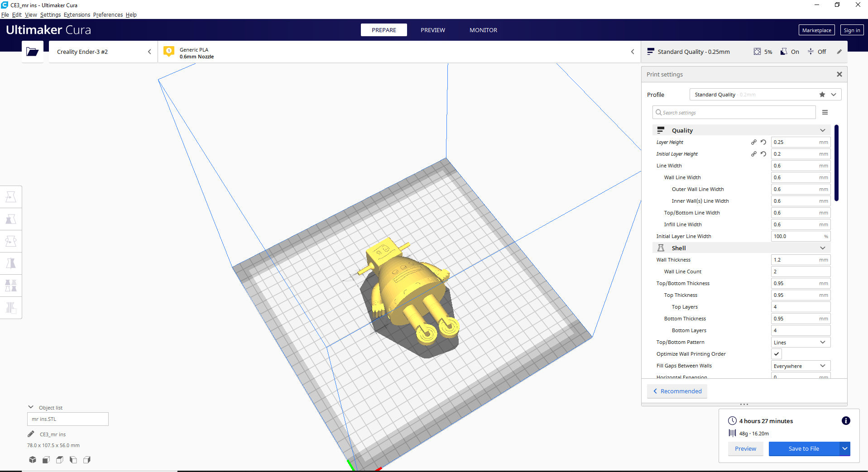The height and width of the screenshot is (472, 868).
Task: Click the Top Layers value field
Action: pos(801,307)
